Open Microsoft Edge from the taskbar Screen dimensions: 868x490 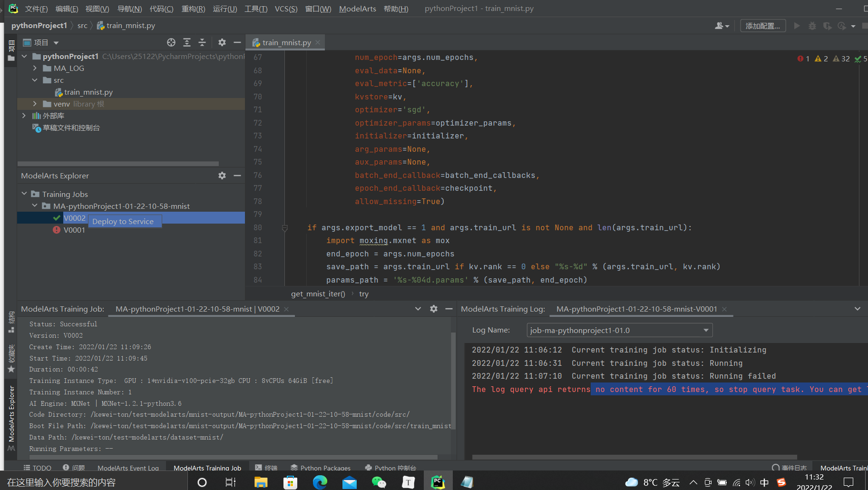[x=320, y=482]
